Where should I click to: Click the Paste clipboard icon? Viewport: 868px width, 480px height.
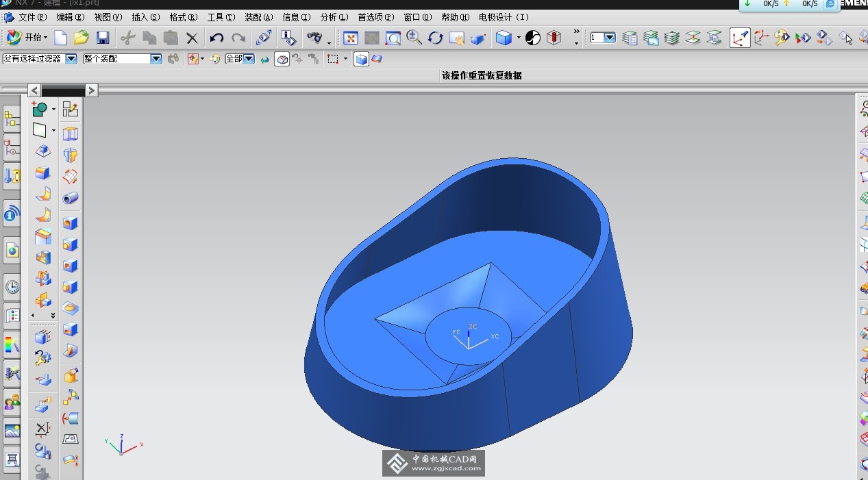171,38
